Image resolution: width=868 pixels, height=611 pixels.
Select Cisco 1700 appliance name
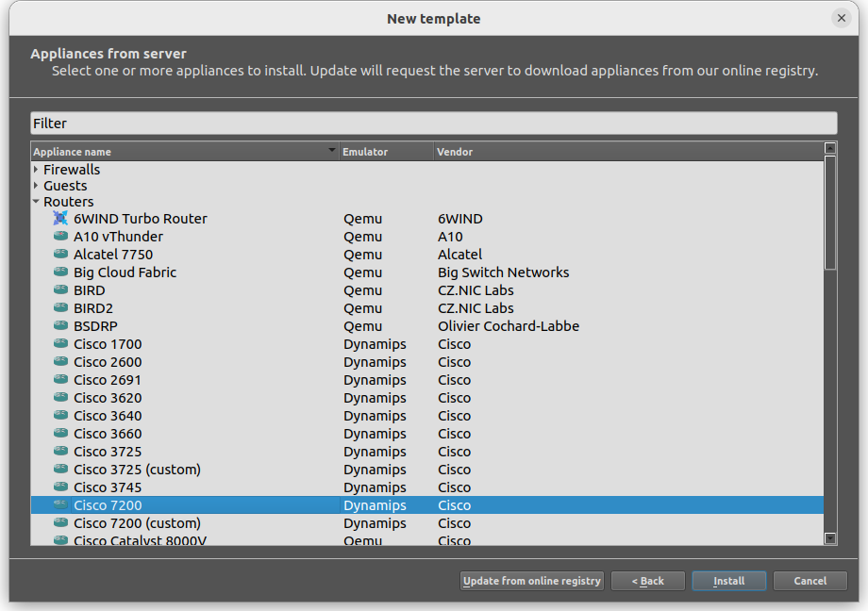pyautogui.click(x=108, y=344)
